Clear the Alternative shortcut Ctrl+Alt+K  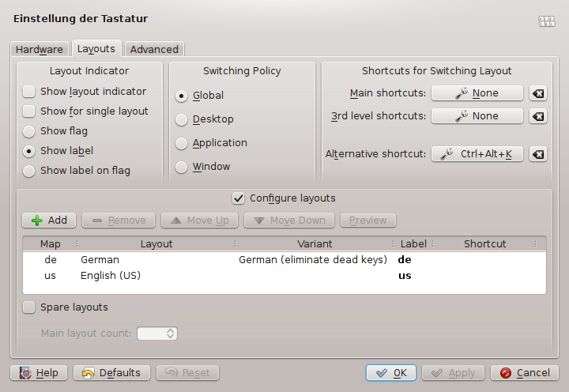pyautogui.click(x=538, y=154)
